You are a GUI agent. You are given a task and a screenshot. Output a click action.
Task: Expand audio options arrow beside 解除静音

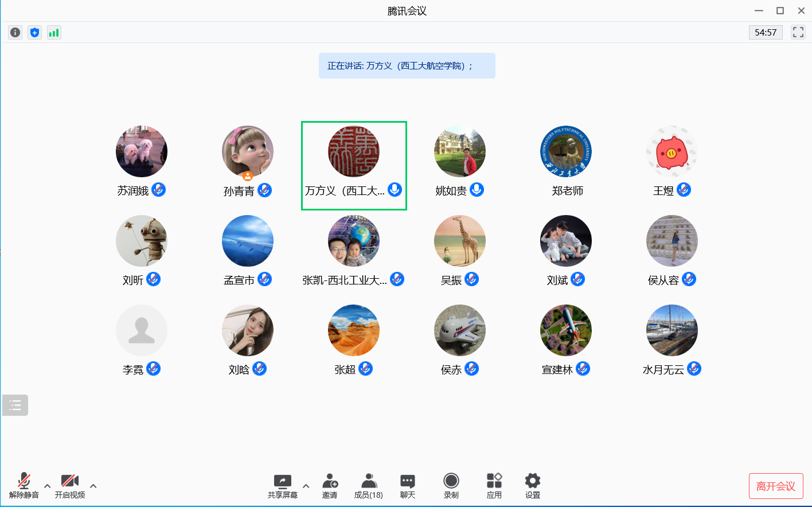tap(48, 486)
